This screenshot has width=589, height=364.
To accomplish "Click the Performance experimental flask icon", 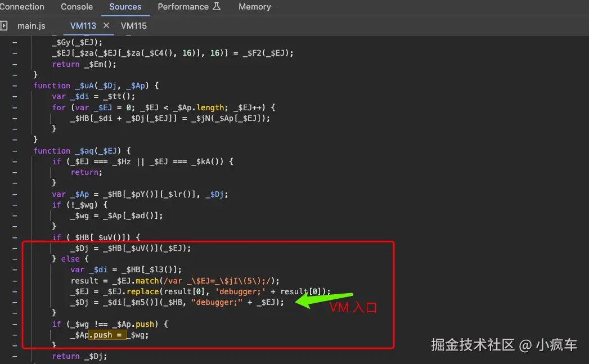I will coord(217,6).
